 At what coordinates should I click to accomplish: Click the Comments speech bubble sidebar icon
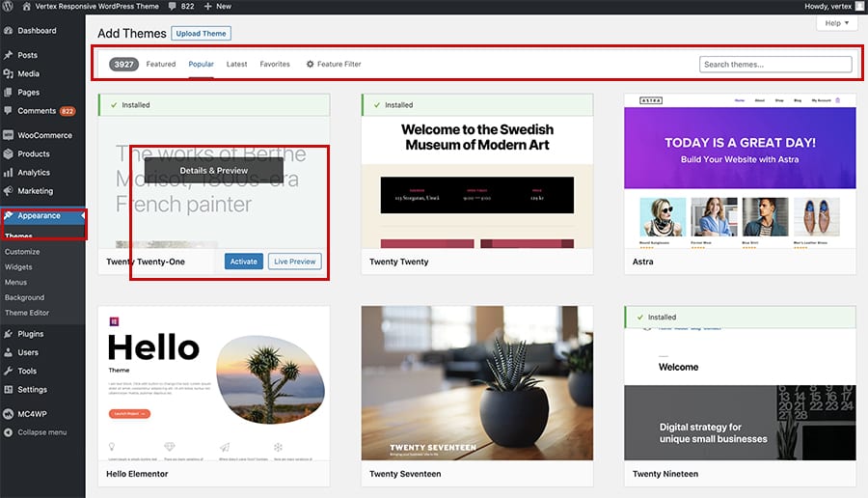(9, 111)
